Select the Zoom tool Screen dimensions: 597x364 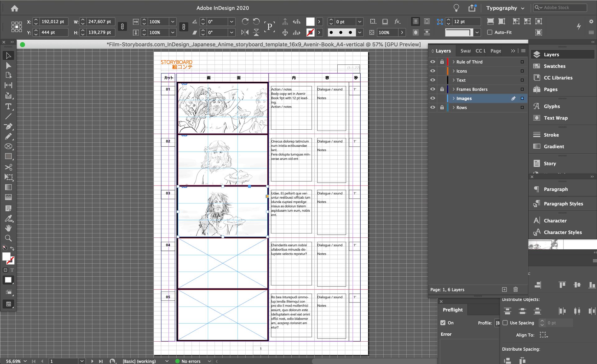pos(8,238)
